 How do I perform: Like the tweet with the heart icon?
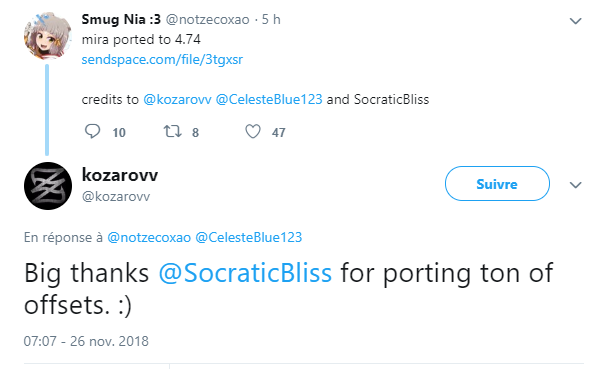click(x=253, y=132)
